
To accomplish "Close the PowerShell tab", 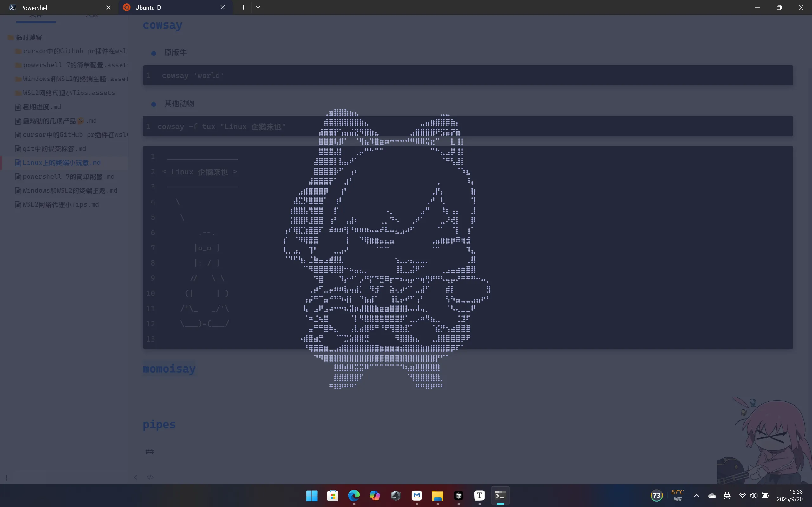I will [x=108, y=7].
